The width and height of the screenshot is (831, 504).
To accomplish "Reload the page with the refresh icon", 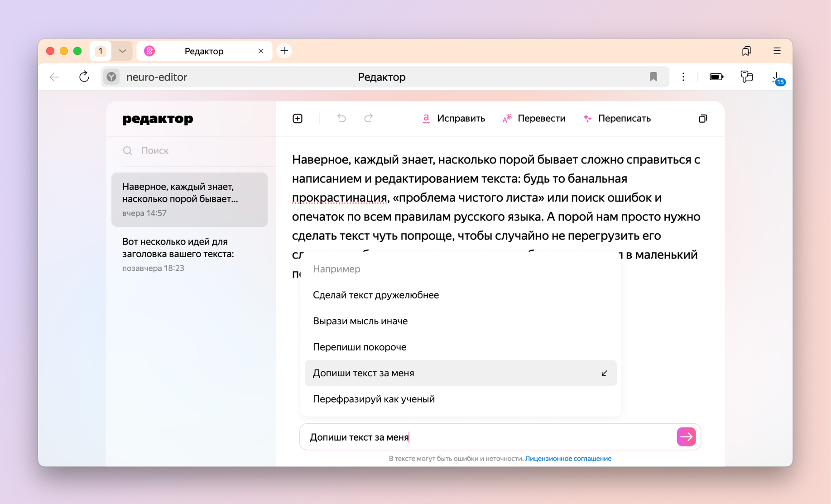I will [84, 77].
